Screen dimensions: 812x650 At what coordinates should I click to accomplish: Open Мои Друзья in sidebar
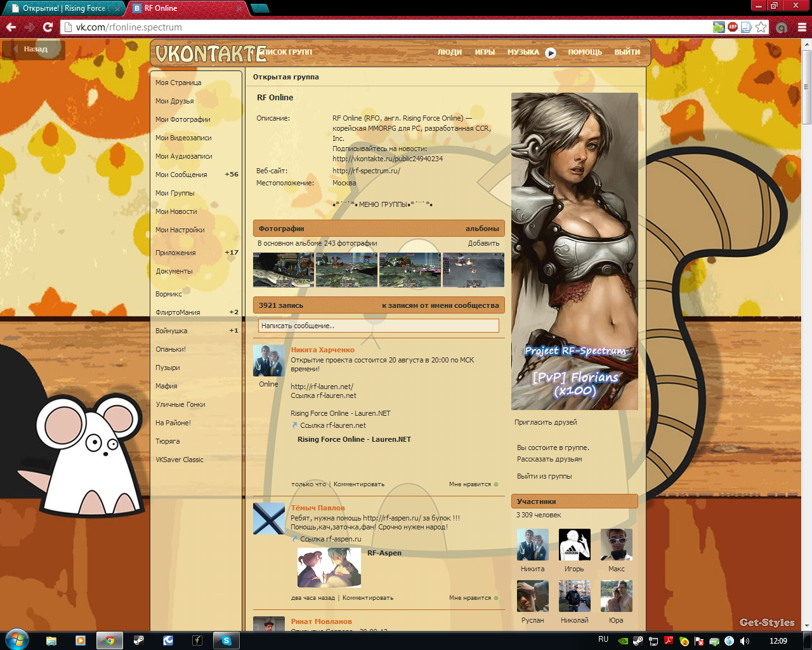[x=174, y=101]
